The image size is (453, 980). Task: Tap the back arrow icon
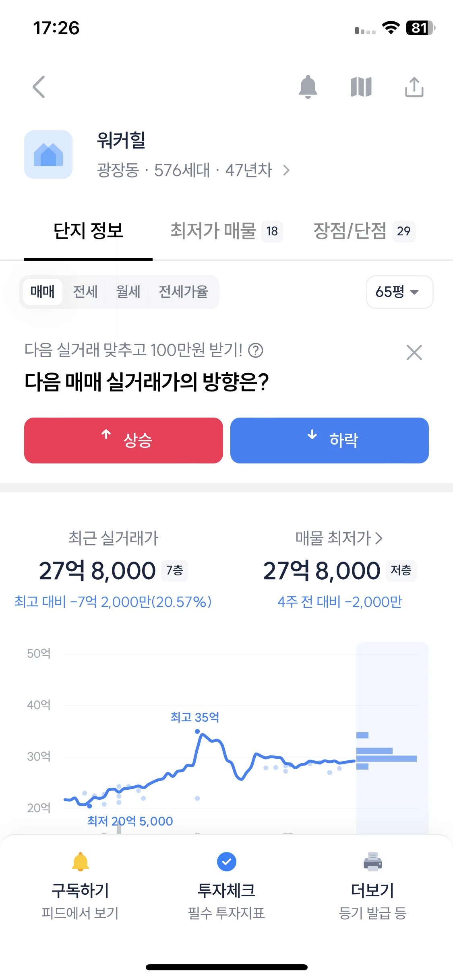point(39,87)
